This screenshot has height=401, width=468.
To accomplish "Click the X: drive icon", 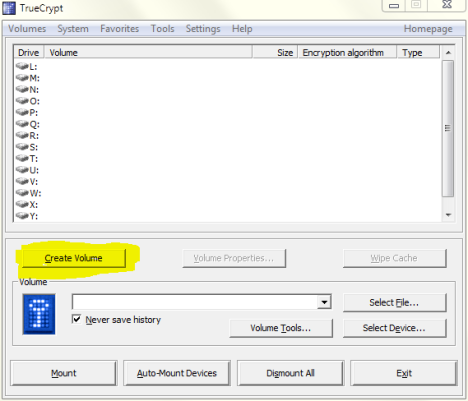I will (x=22, y=204).
